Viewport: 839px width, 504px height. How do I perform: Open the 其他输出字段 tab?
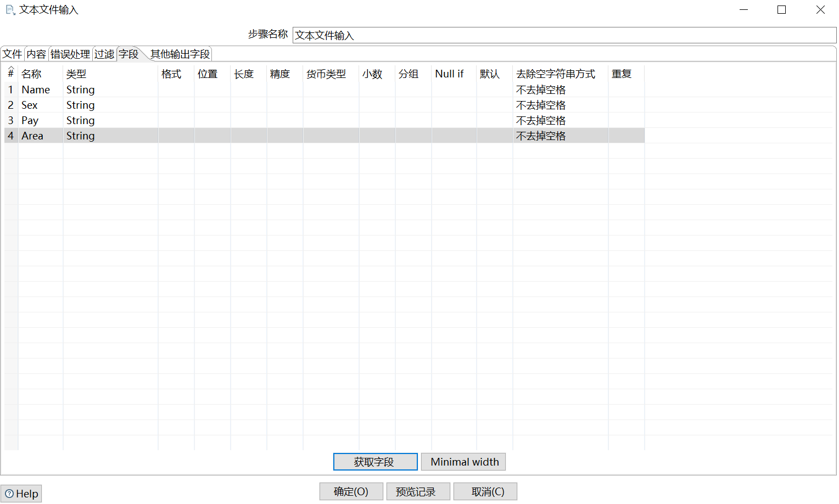pos(180,54)
